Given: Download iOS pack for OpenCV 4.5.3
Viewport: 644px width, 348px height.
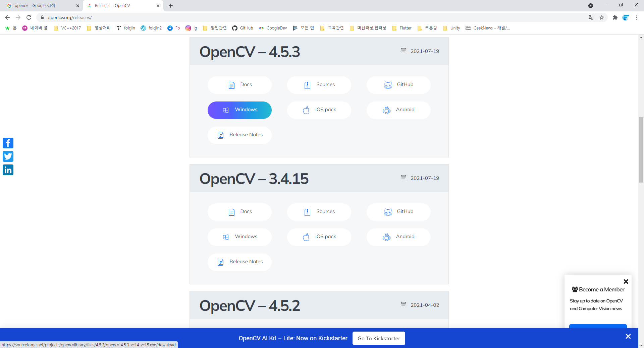Looking at the screenshot, I should click(319, 110).
